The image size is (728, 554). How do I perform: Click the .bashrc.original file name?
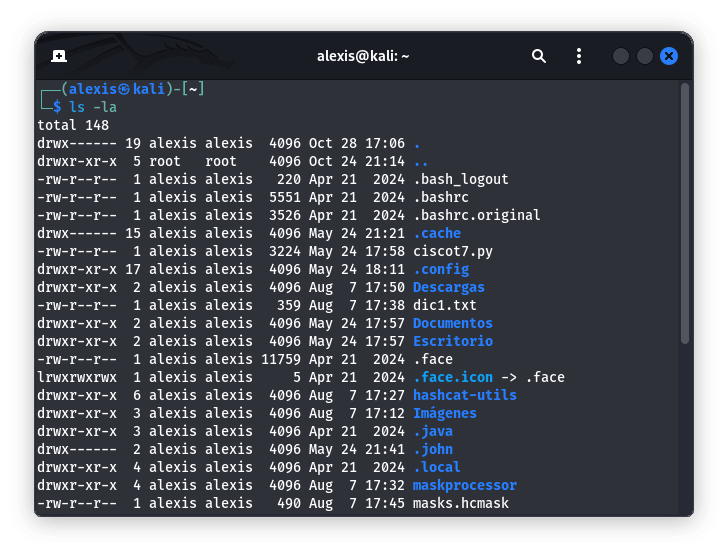coord(477,215)
